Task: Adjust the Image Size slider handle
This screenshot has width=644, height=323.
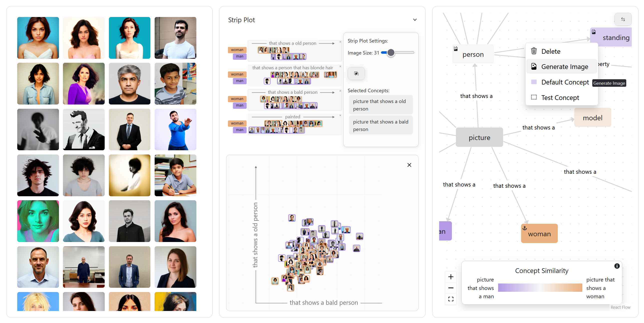Action: (x=391, y=52)
